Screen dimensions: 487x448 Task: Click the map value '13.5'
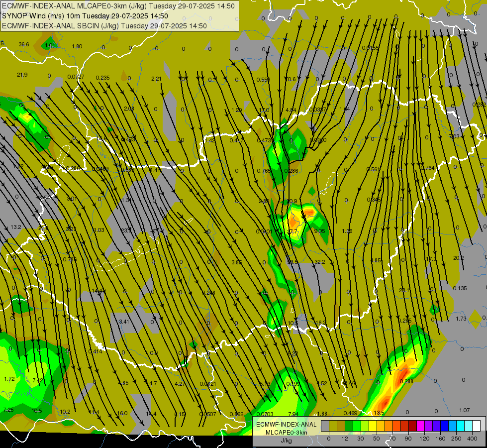(x=379, y=413)
